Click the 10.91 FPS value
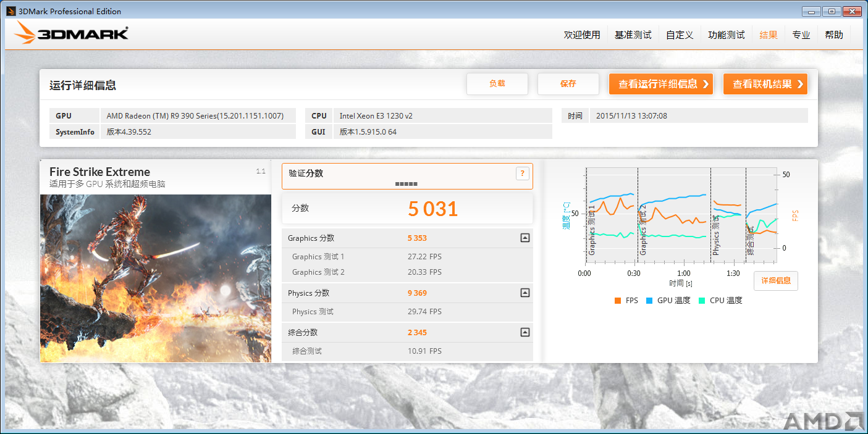The image size is (868, 434). click(x=424, y=351)
